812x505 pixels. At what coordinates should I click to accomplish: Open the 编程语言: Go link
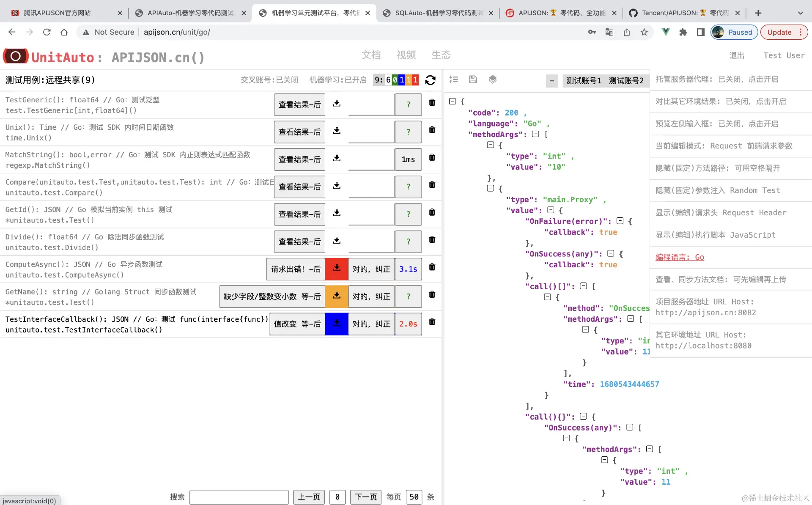click(680, 257)
